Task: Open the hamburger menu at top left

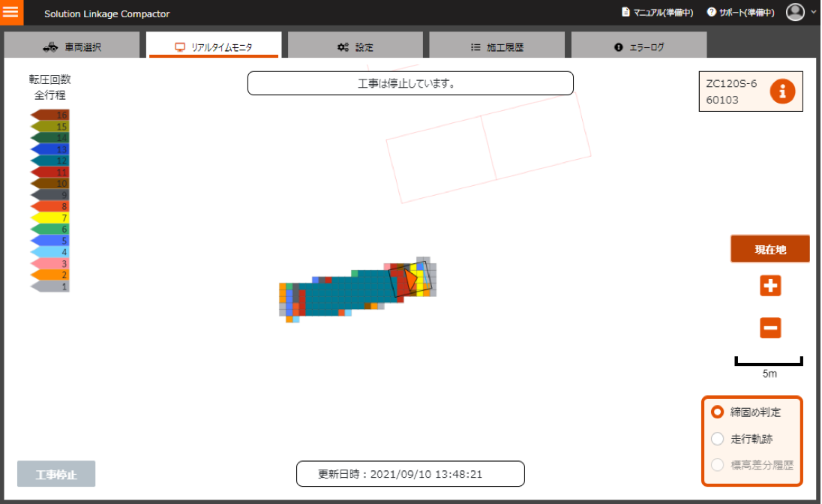Action: click(12, 12)
